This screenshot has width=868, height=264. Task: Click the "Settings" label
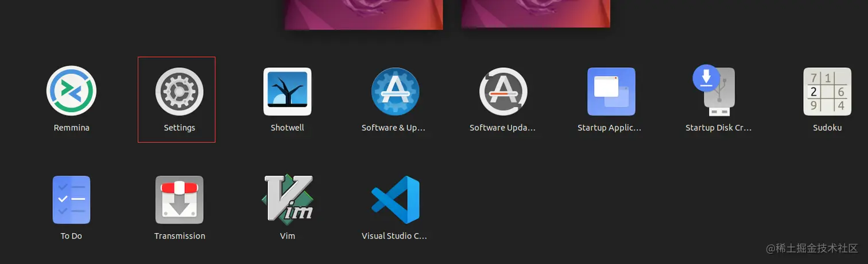(x=180, y=128)
